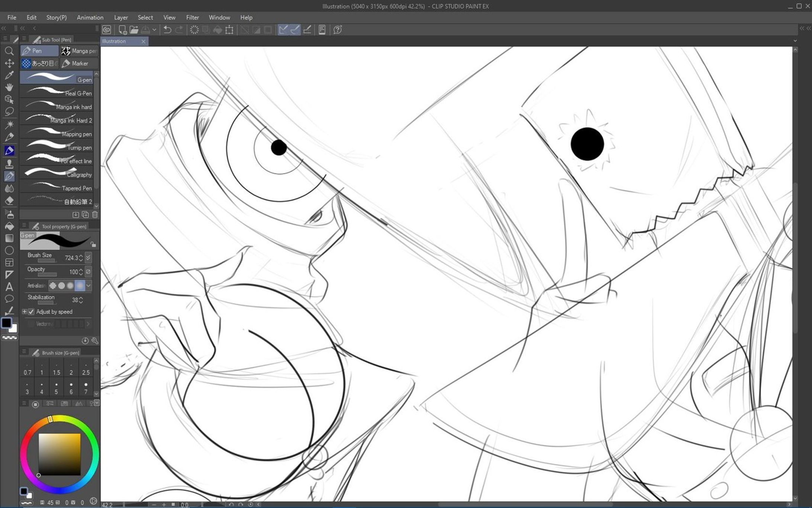Screen dimensions: 812x508
Task: Click the Scale/Rotate transform icon
Action: [229, 30]
